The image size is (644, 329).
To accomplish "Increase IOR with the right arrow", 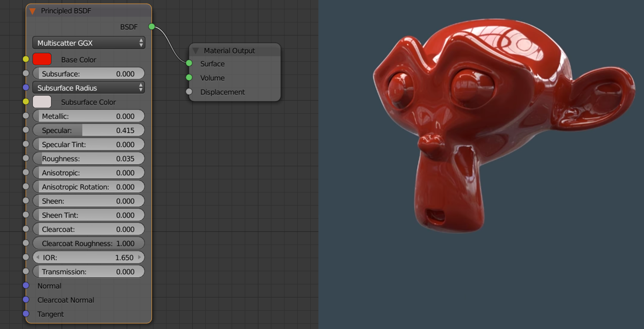I will coord(139,257).
